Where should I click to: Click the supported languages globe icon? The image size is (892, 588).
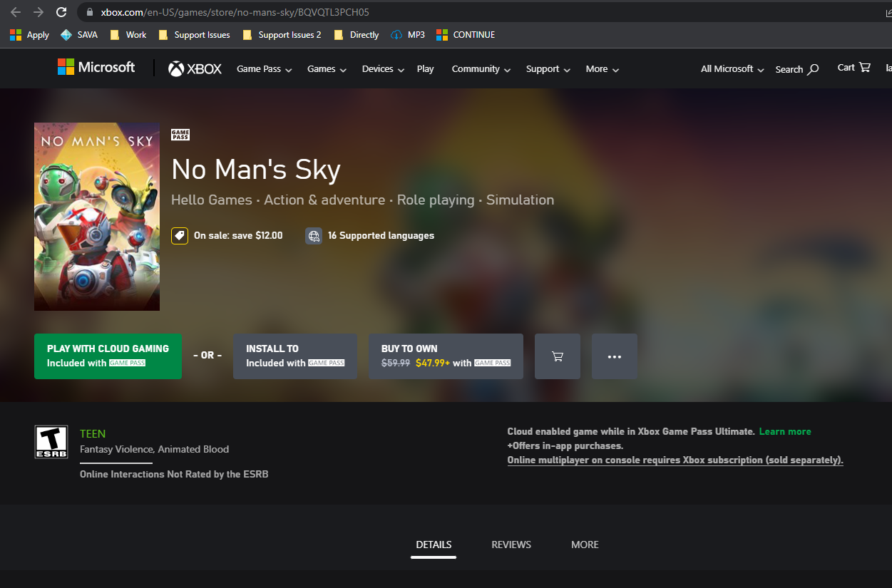click(x=314, y=236)
